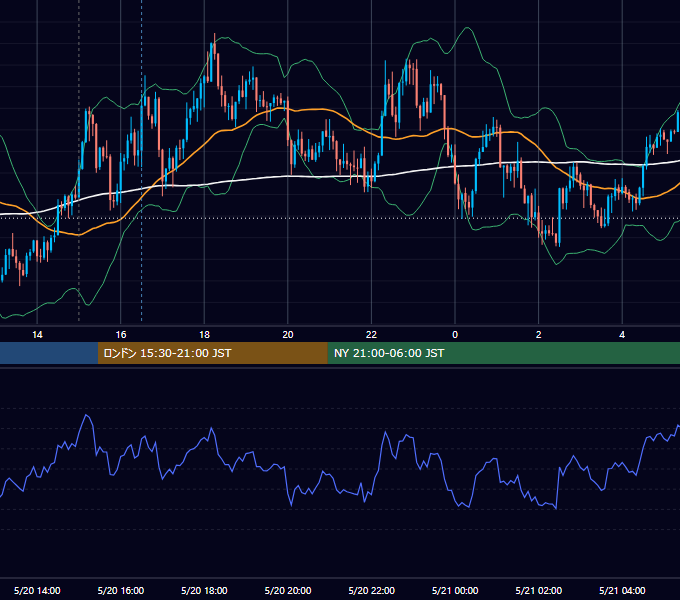680x600 pixels.
Task: Click the 22 hour label on price chart axis
Action: pyautogui.click(x=371, y=335)
